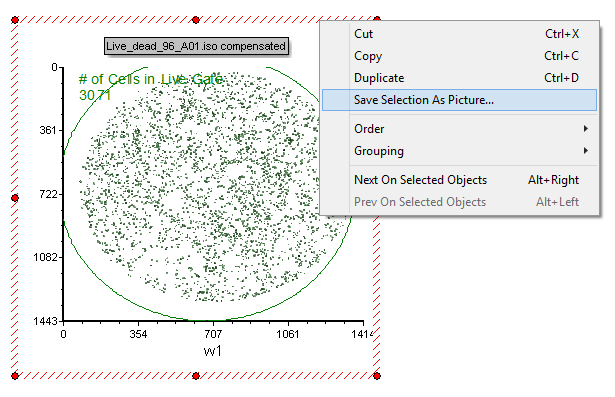615x397 pixels.
Task: Choose Save Selection As Picture...
Action: (x=459, y=100)
